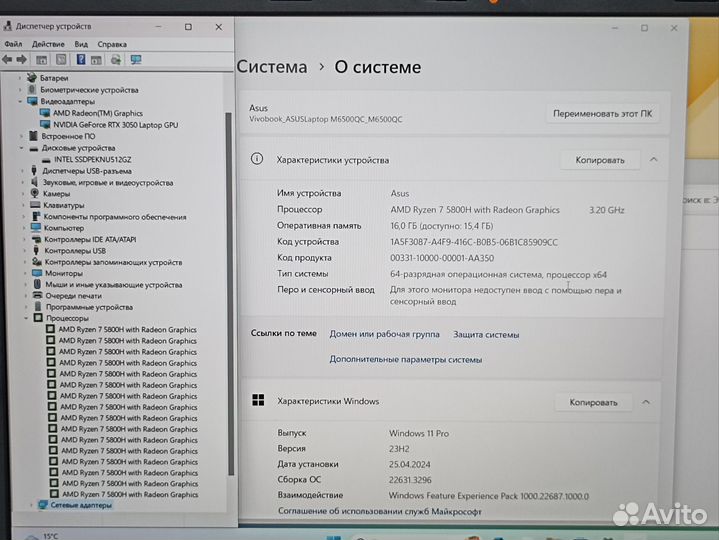Click the info icon beside Характеристики устройства
The image size is (719, 540).
click(257, 159)
